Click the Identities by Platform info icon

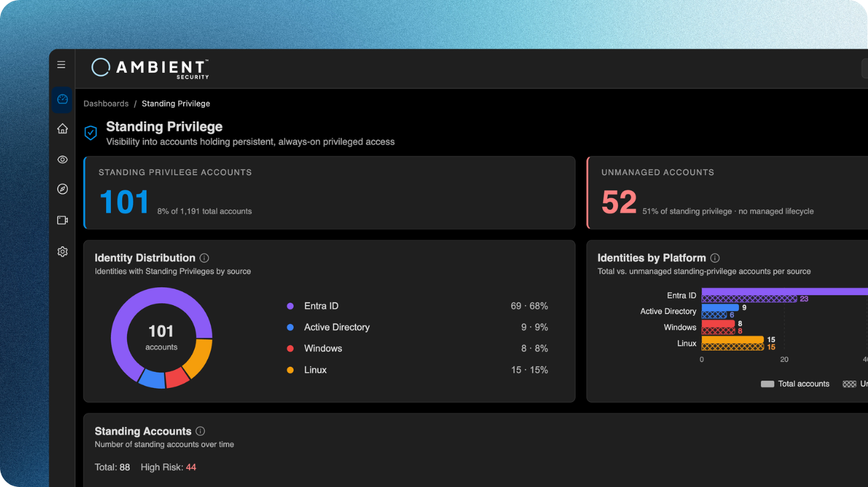pos(715,258)
